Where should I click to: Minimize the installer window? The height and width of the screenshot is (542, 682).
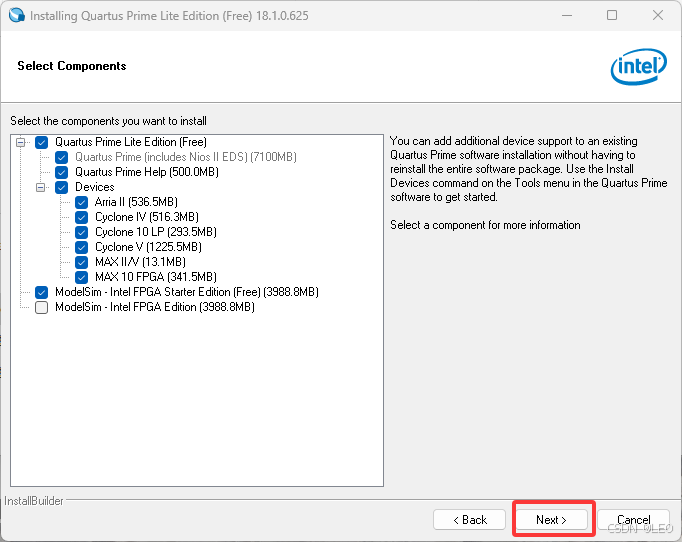pos(567,15)
